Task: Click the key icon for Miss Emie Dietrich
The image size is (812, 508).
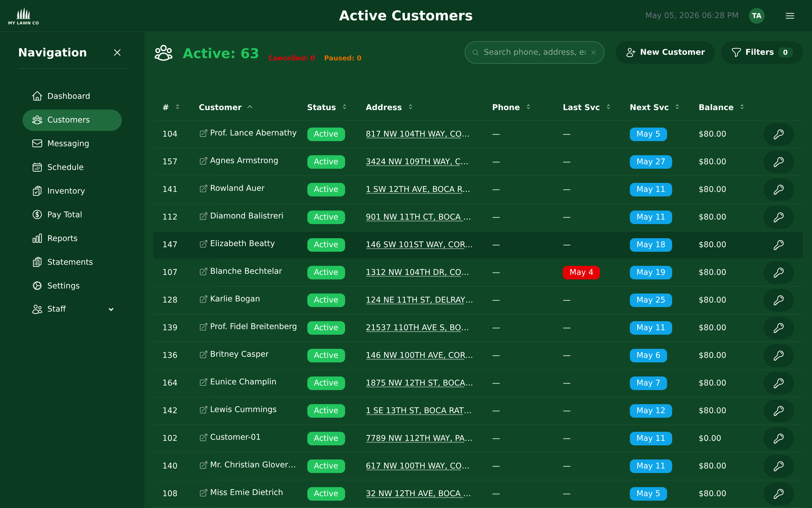Action: 778,494
